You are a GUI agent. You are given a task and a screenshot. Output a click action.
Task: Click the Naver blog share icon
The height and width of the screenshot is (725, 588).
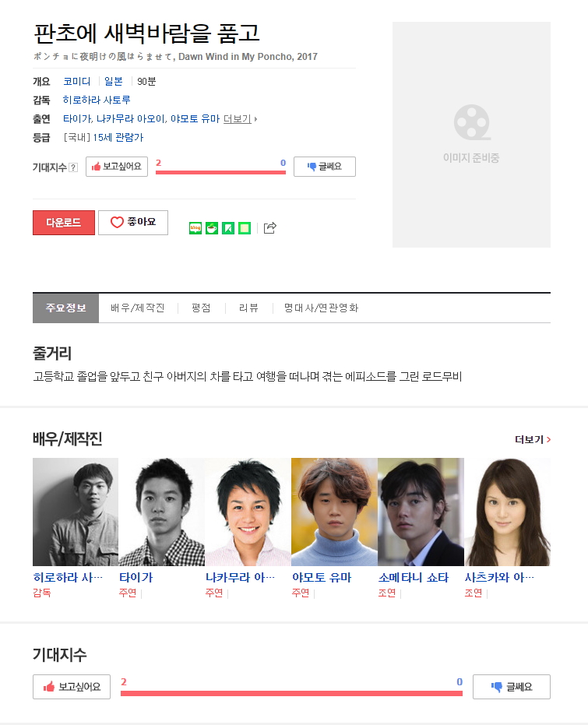point(195,228)
